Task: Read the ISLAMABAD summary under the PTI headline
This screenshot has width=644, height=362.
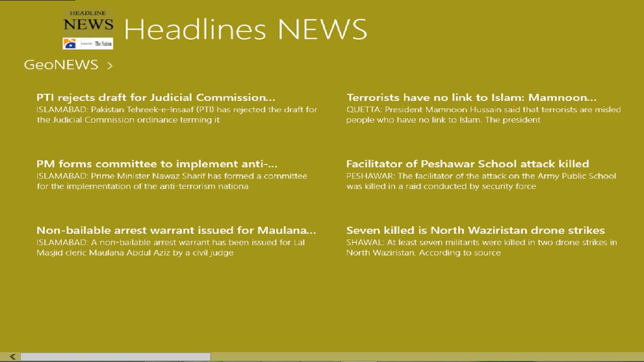Action: [x=177, y=115]
